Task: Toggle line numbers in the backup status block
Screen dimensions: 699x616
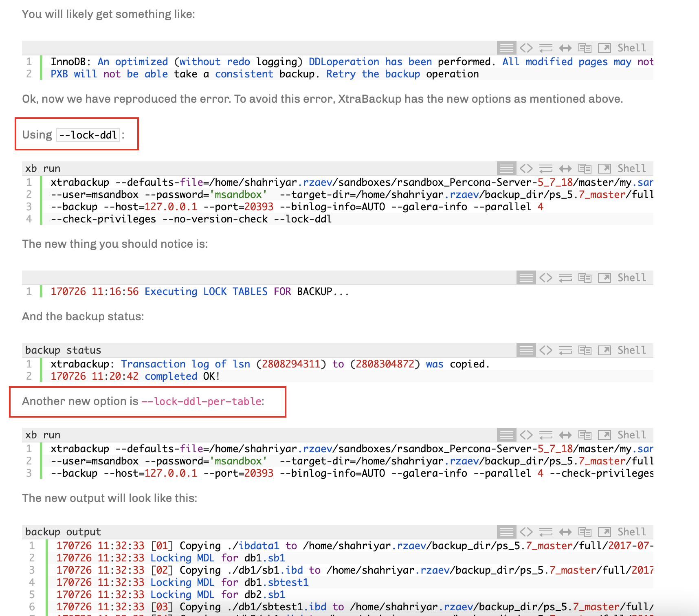Action: click(526, 350)
